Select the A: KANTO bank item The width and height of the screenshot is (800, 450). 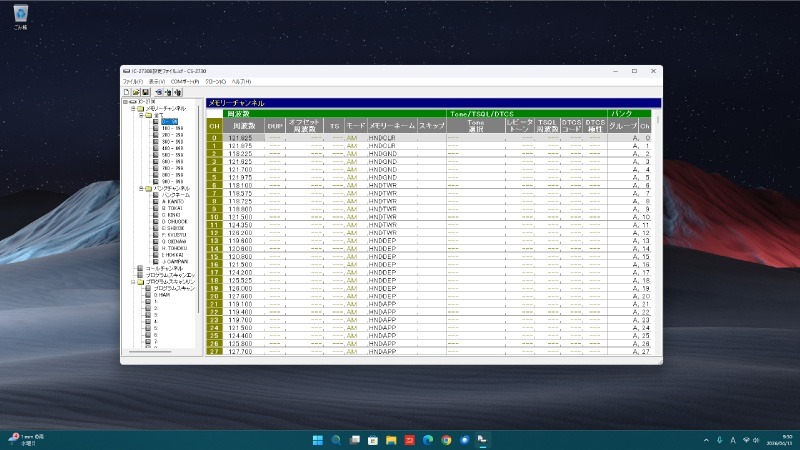171,201
